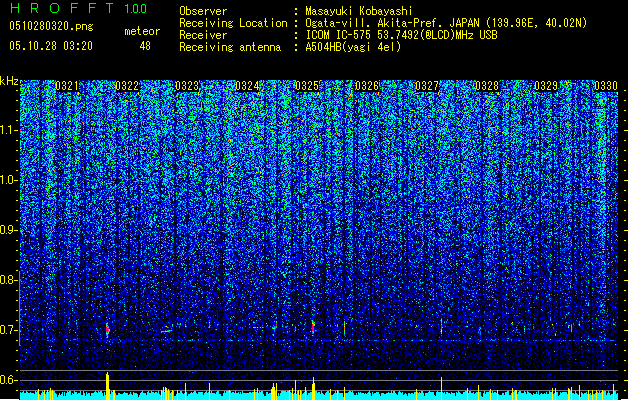The image size is (629, 400).
Task: Click the date stamp 05.10.28 03:20
Action: [51, 46]
